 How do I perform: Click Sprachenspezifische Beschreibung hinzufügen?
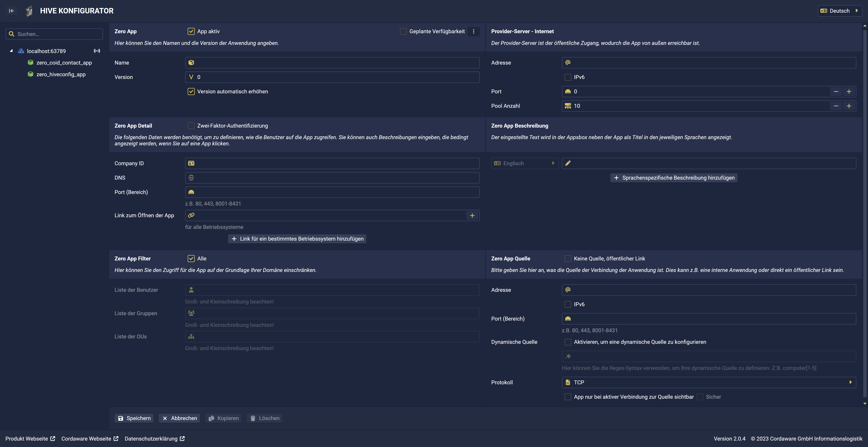674,178
